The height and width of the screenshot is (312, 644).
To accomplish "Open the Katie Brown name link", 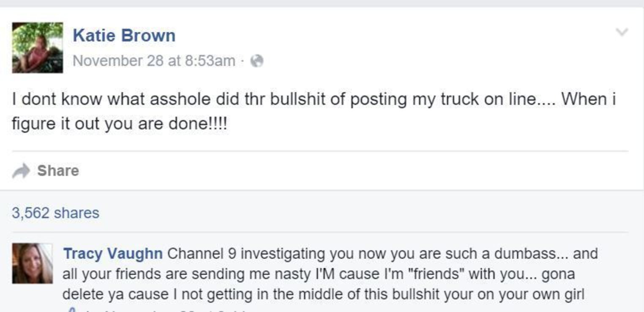I will (124, 36).
